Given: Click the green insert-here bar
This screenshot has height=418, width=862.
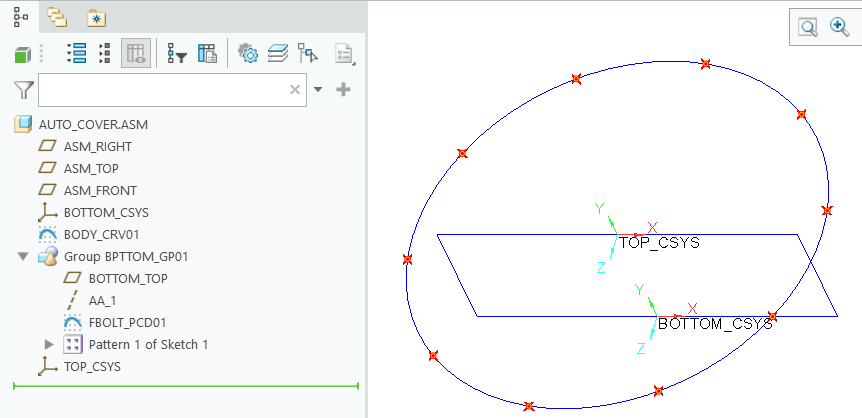Looking at the screenshot, I should (186, 386).
